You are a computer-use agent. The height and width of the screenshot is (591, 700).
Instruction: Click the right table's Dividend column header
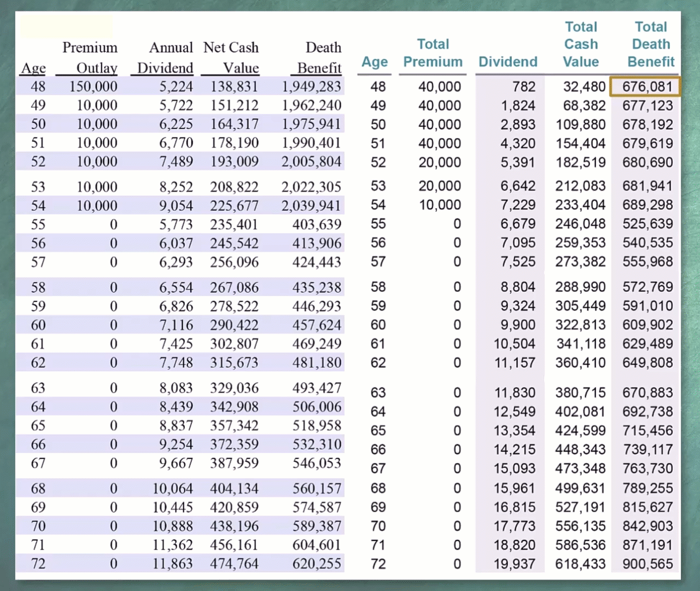coord(508,62)
